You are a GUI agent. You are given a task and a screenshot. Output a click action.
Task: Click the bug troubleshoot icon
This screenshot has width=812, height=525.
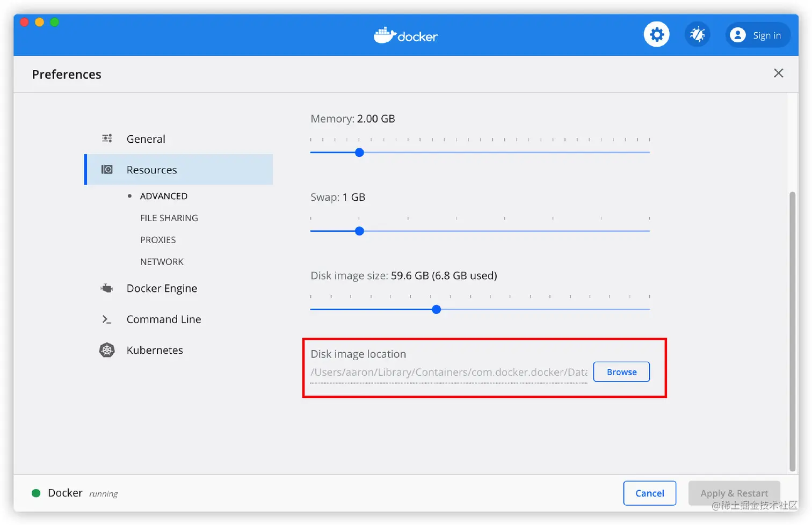click(x=697, y=35)
